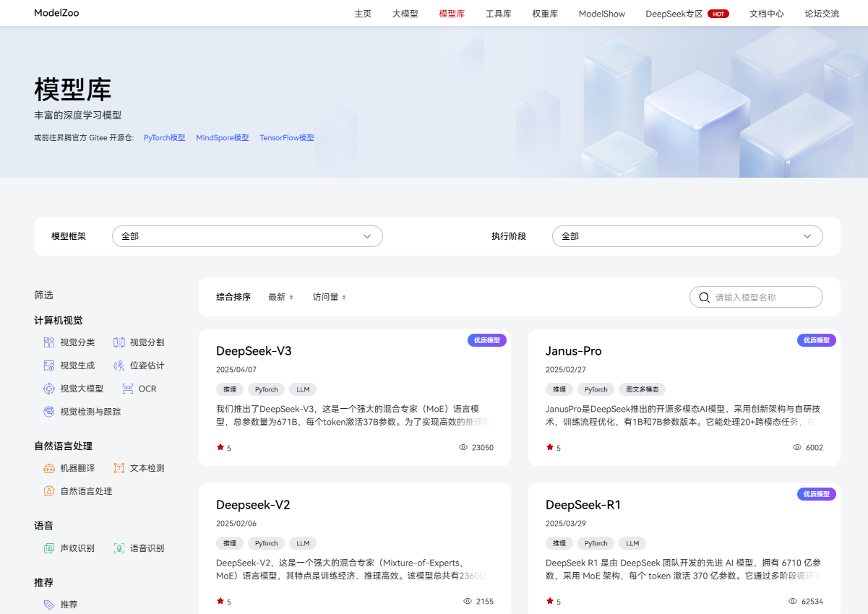The height and width of the screenshot is (614, 868).
Task: Click the 机器翻译 filter icon
Action: pyautogui.click(x=49, y=468)
